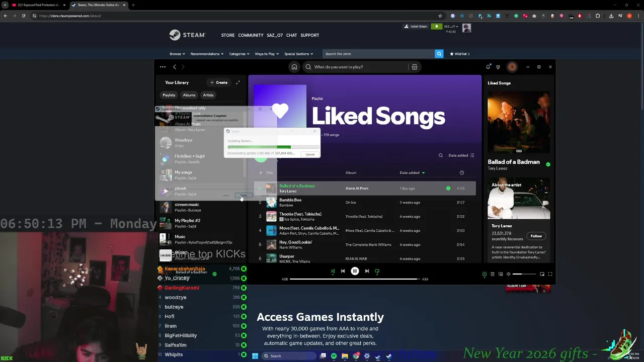Open Tory Lanez link under Ballad of a Badman title
Screen dimensions: 644x362
pos(497,168)
